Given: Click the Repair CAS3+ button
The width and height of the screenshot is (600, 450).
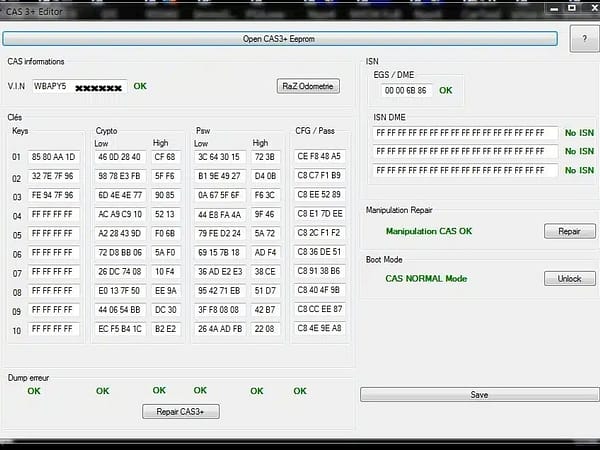Looking at the screenshot, I should point(181,412).
